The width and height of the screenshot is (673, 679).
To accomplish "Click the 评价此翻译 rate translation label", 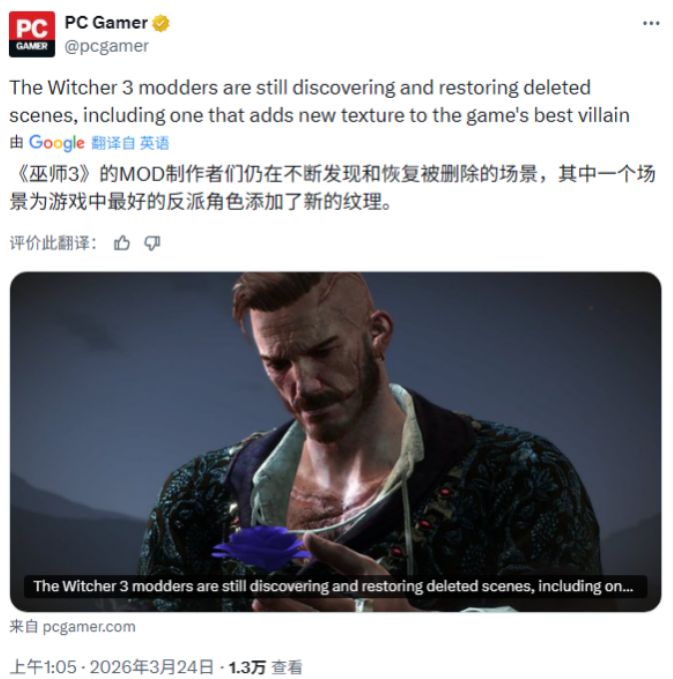I will pos(53,243).
